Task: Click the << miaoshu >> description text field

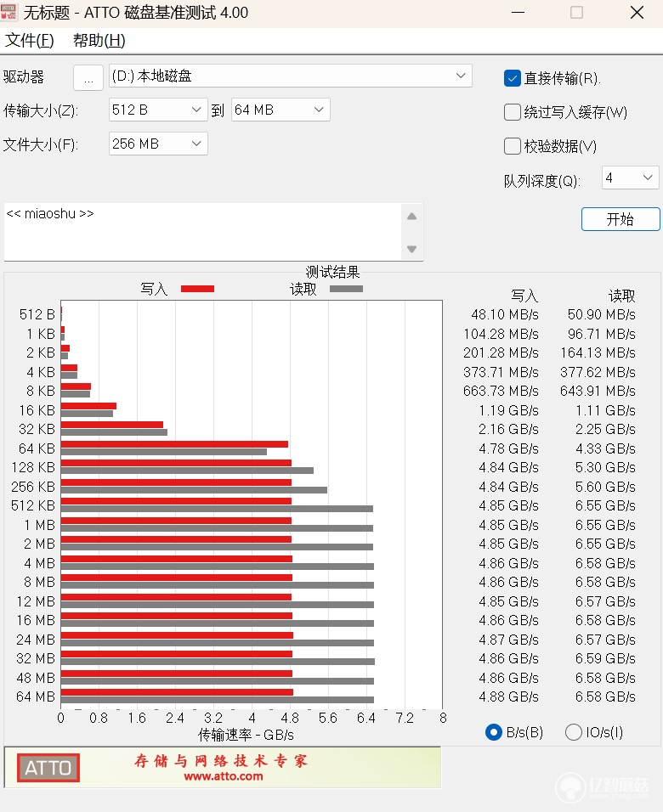Action: point(202,232)
